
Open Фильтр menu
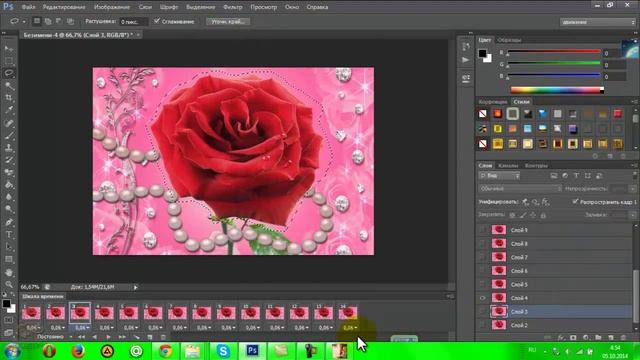click(233, 7)
